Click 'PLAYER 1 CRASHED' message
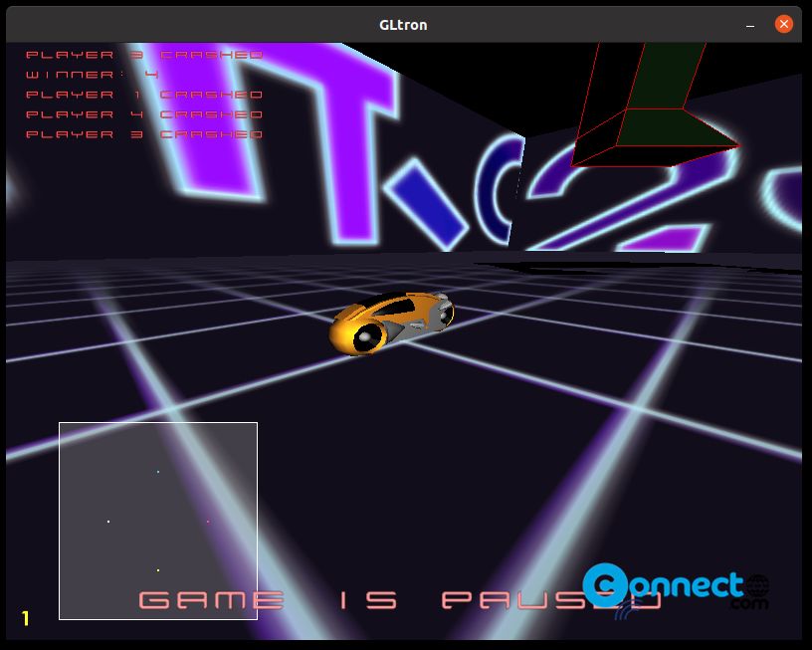The image size is (812, 650). 144,95
